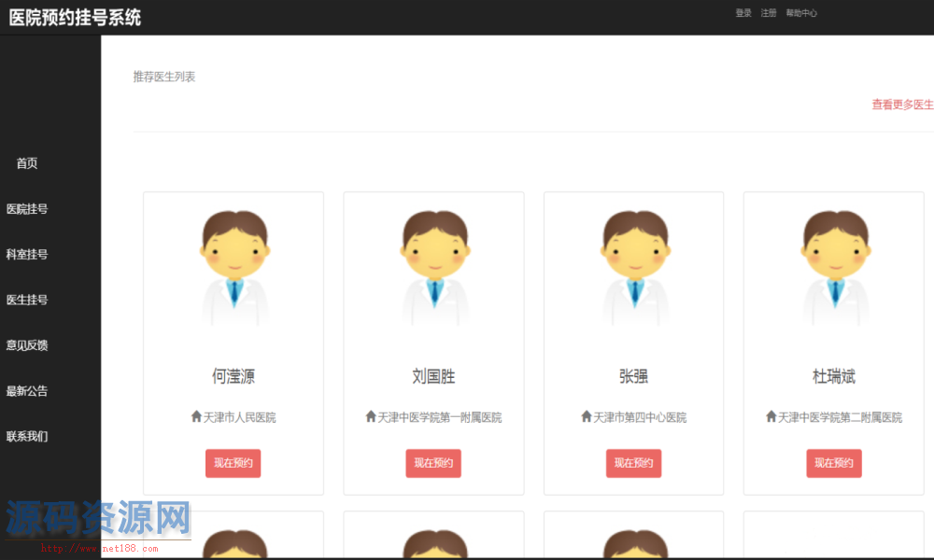Click the doctor name 张强
934x560 pixels.
click(x=634, y=376)
